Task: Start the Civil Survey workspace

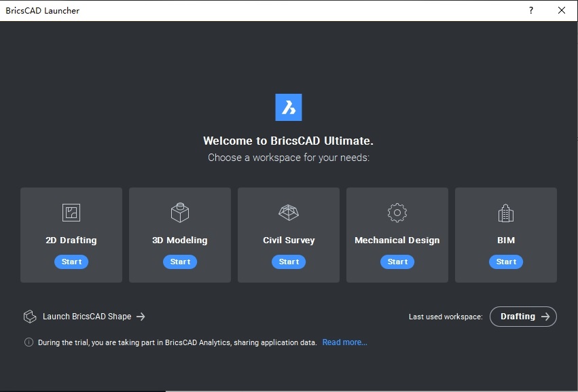Action: [289, 262]
